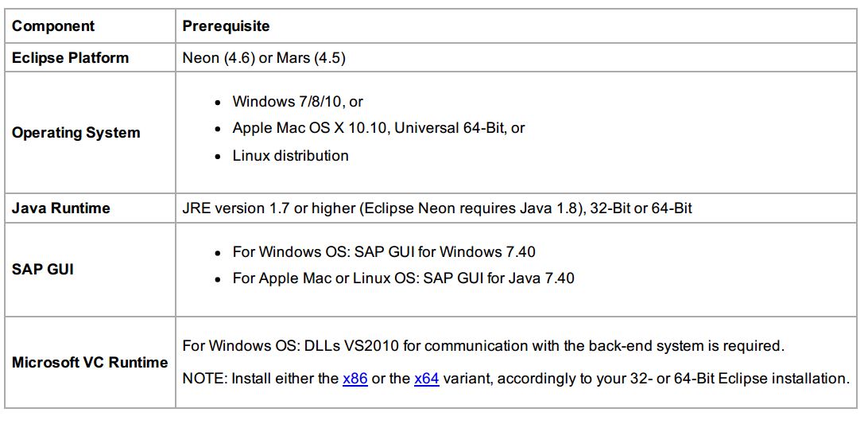Click the bullet point before Windows 7/8/10

point(219,103)
